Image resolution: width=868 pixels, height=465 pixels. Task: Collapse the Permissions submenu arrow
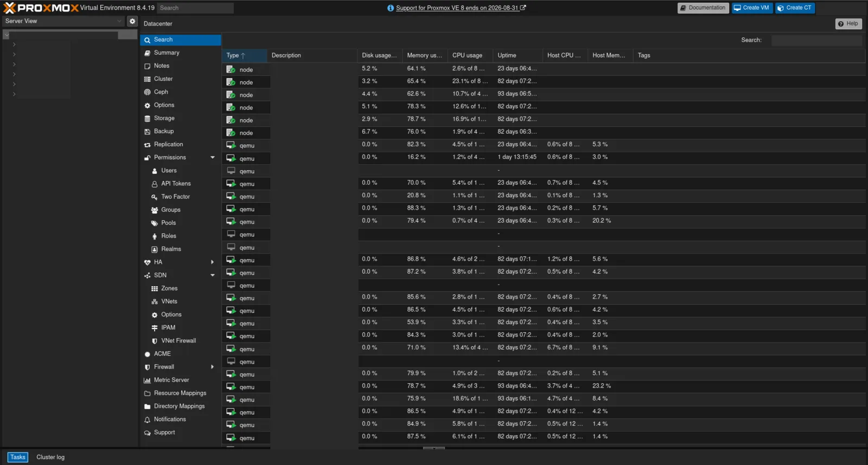(213, 158)
